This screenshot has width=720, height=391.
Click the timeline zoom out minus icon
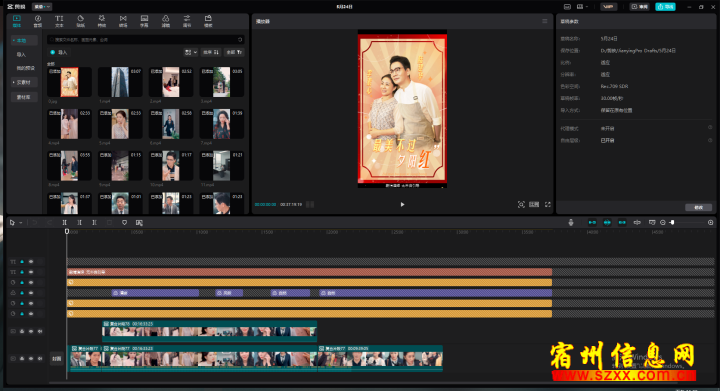point(663,223)
